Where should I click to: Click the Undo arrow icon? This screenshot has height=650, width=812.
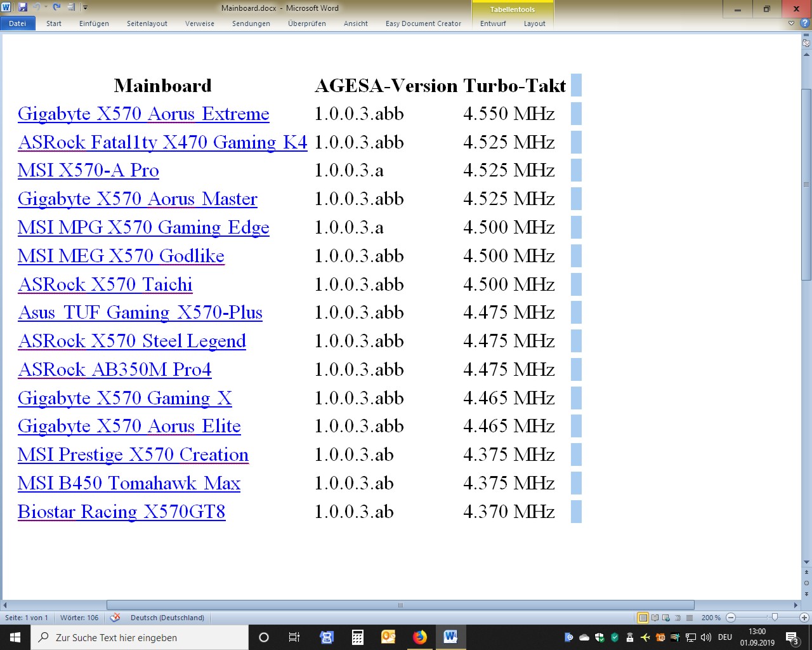pyautogui.click(x=36, y=8)
